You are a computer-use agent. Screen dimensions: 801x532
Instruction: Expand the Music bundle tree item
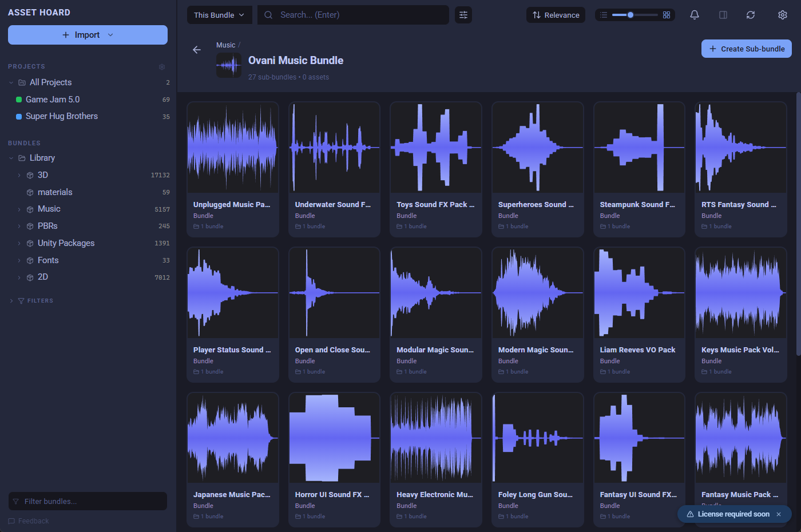[19, 209]
